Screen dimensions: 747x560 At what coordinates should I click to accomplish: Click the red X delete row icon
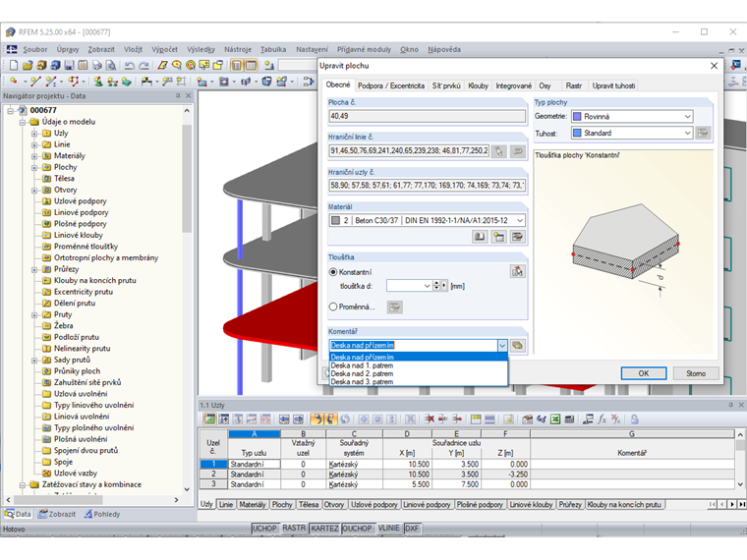pos(430,420)
